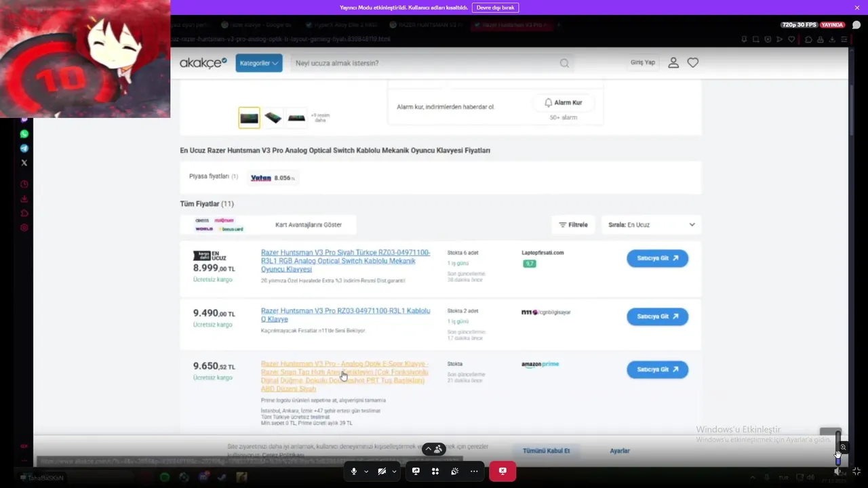Click the red disconnect call button
Screen dimensions: 868x488
click(502, 471)
